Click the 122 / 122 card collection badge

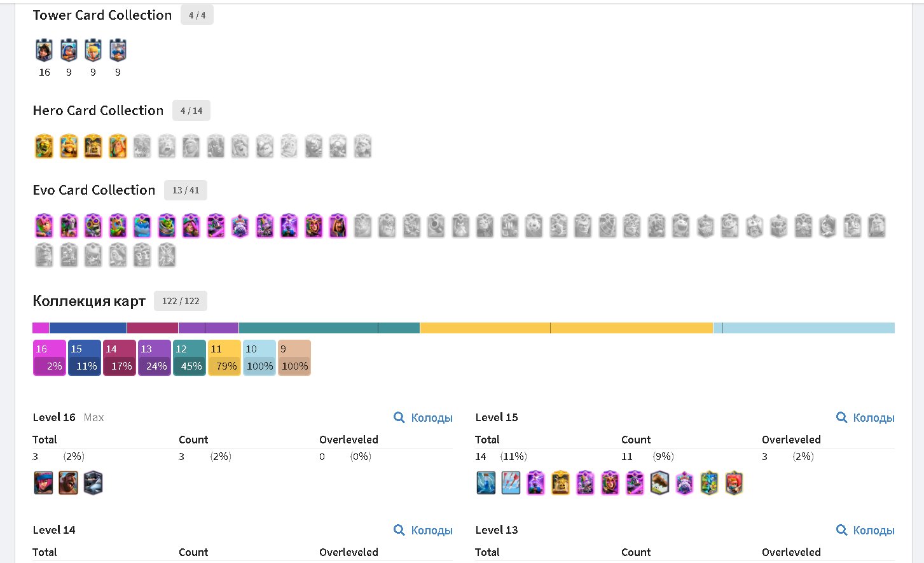pyautogui.click(x=181, y=301)
